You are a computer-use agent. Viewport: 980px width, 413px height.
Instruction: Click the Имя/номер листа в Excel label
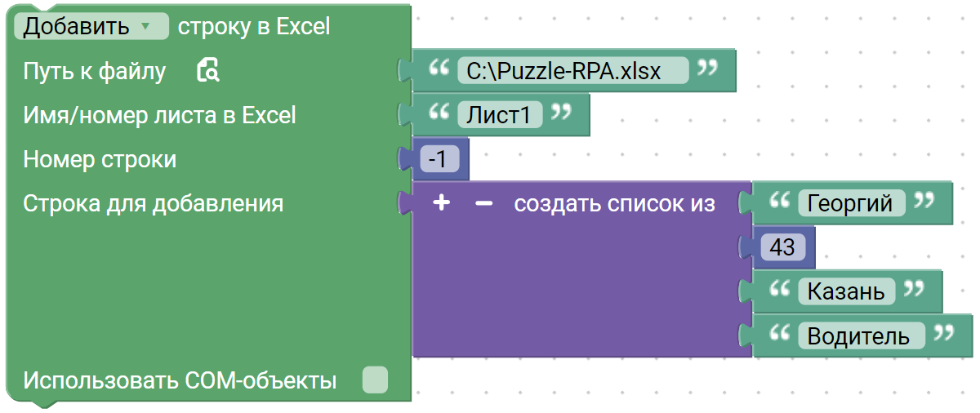pos(159,115)
